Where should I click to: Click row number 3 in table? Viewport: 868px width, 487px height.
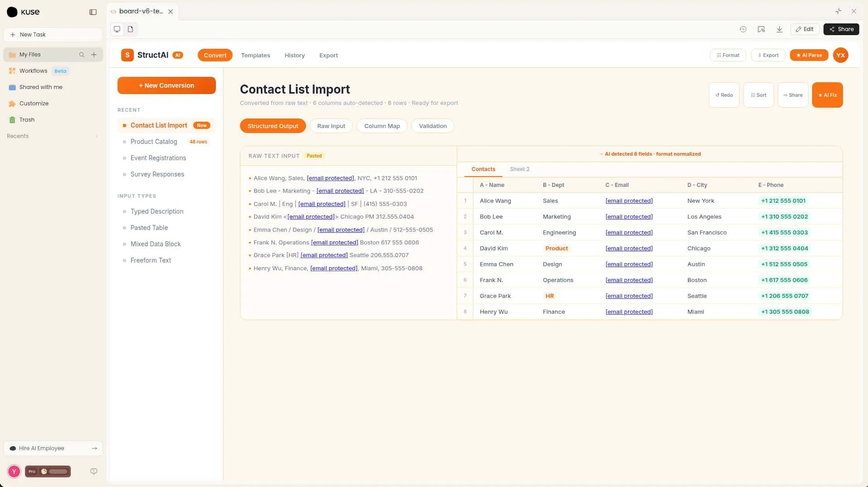465,232
